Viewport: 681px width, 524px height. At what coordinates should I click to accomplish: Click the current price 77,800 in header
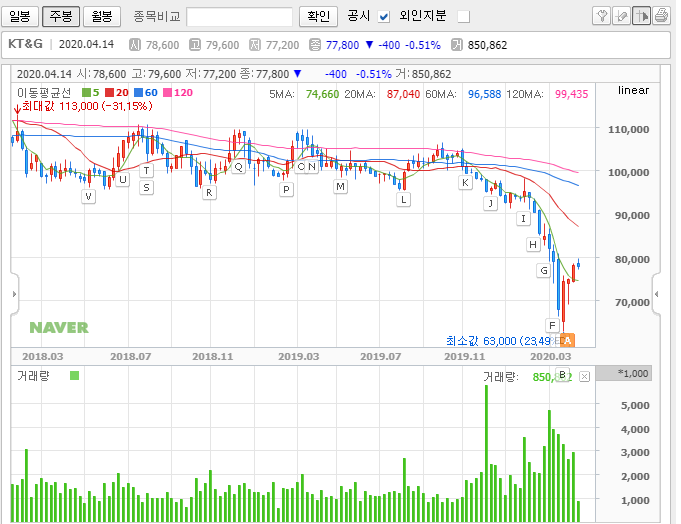coord(342,45)
